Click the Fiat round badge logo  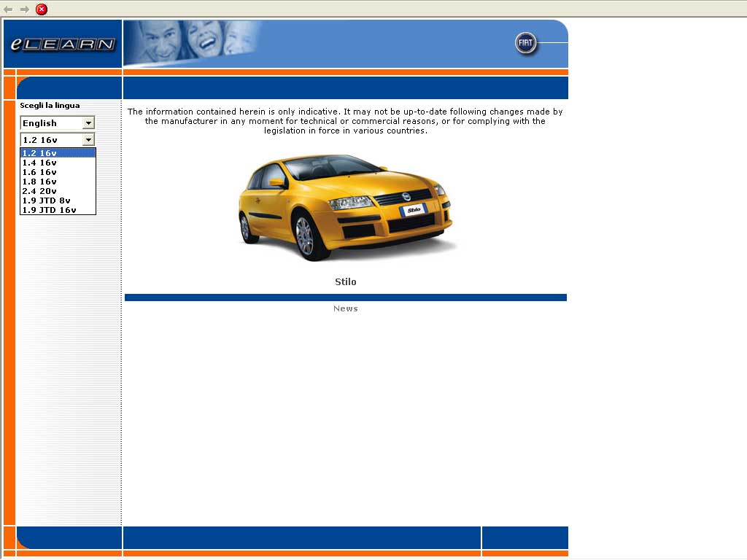(525, 43)
